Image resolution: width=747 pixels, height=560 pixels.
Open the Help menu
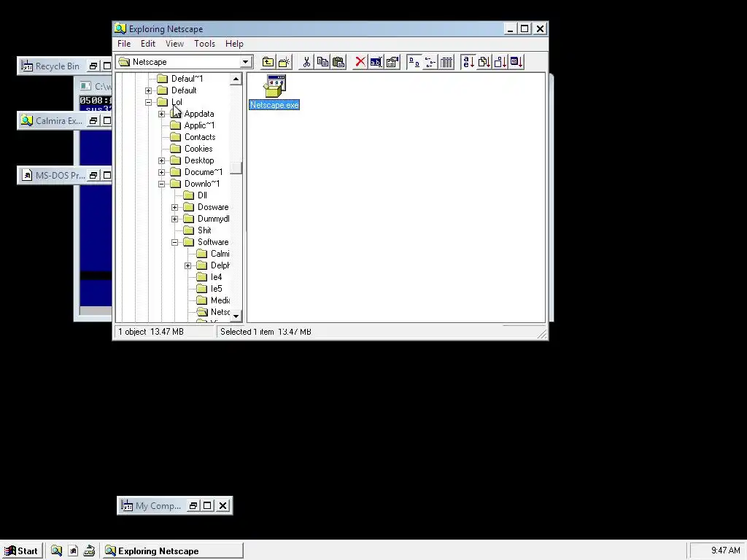click(x=234, y=43)
